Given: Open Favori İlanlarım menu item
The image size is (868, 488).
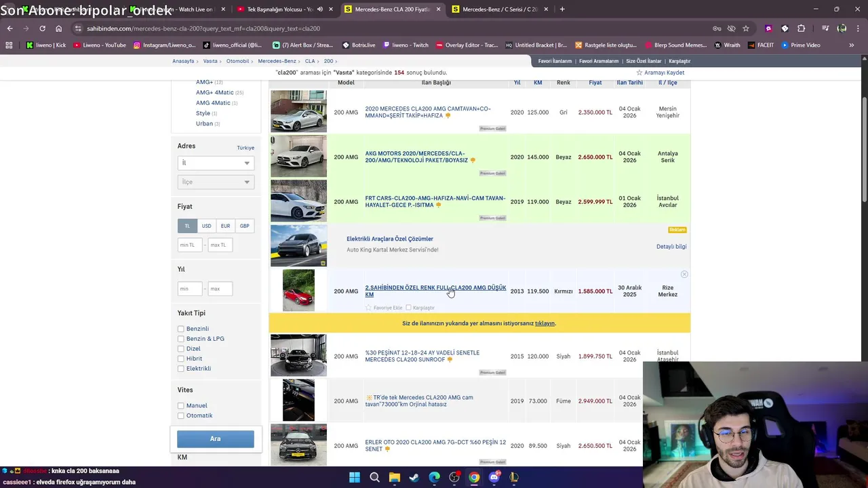Looking at the screenshot, I should click(555, 61).
